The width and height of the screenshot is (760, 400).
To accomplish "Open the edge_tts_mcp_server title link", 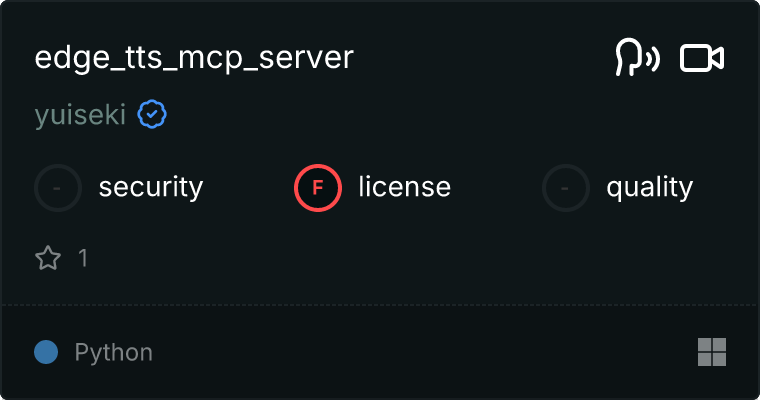I will pyautogui.click(x=194, y=58).
